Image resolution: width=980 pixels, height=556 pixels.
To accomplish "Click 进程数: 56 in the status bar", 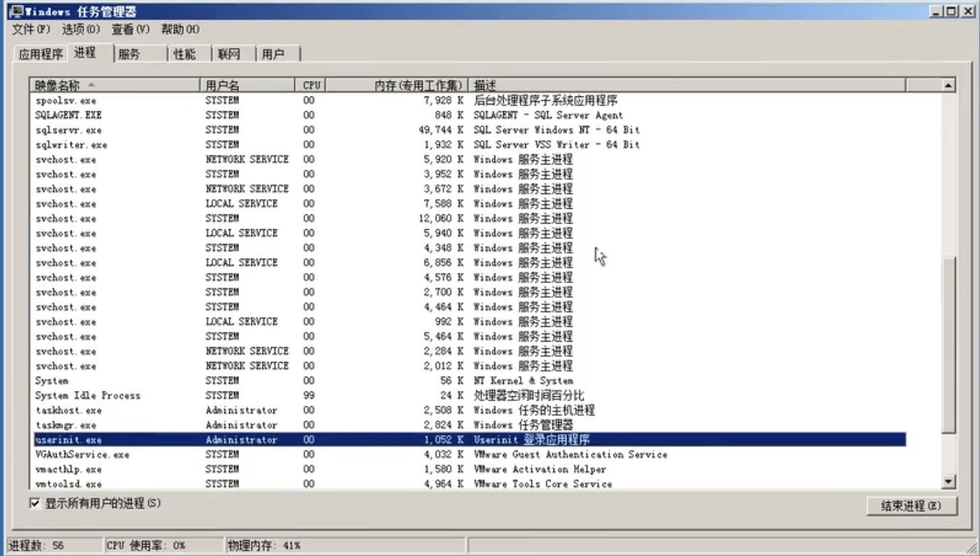I will pyautogui.click(x=55, y=545).
